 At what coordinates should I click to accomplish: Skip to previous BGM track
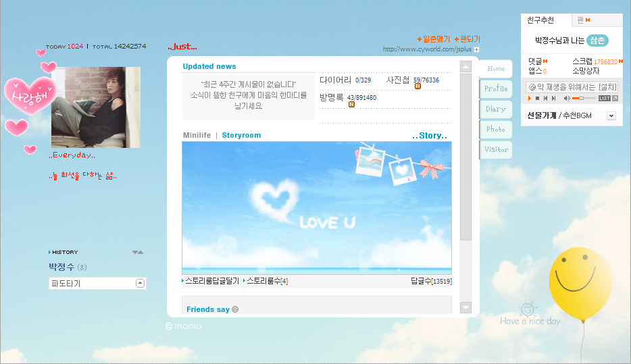pyautogui.click(x=545, y=98)
